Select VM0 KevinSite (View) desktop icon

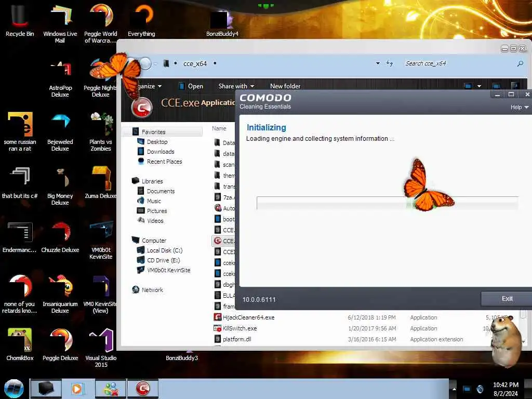[x=100, y=294]
